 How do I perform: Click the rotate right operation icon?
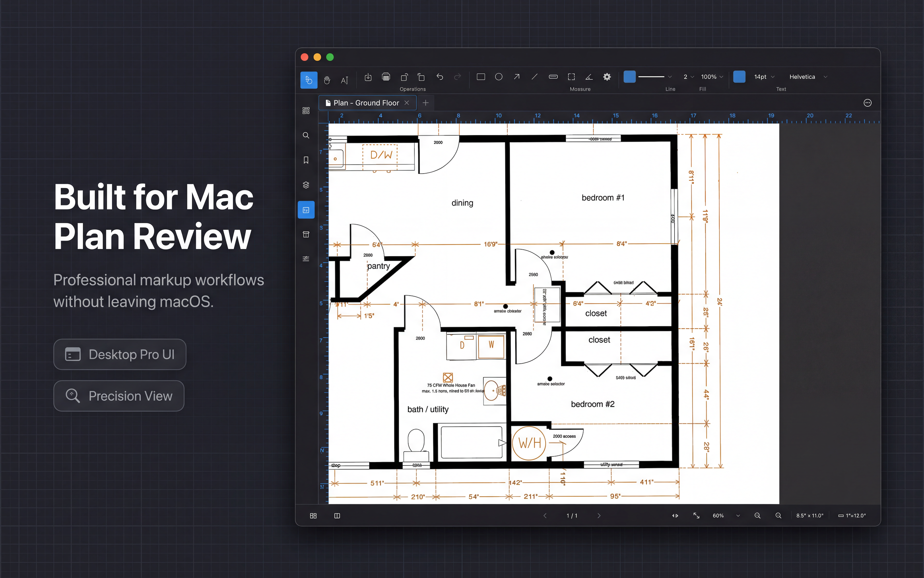pos(421,77)
